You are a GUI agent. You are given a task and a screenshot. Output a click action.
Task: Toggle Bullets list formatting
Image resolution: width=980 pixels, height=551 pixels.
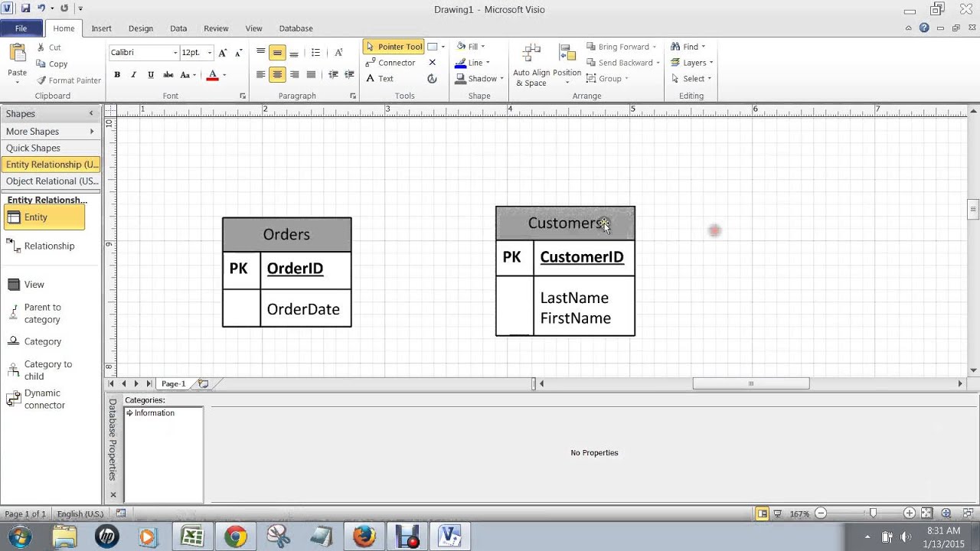[315, 53]
